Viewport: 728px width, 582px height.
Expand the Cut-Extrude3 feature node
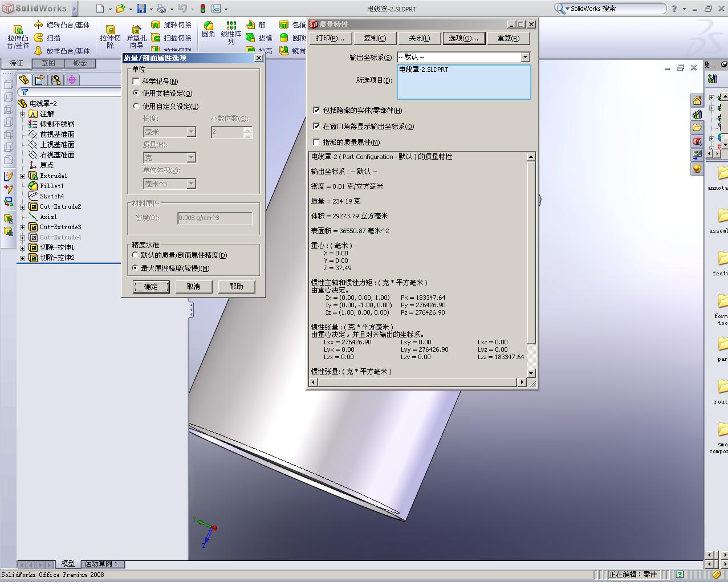pyautogui.click(x=23, y=227)
